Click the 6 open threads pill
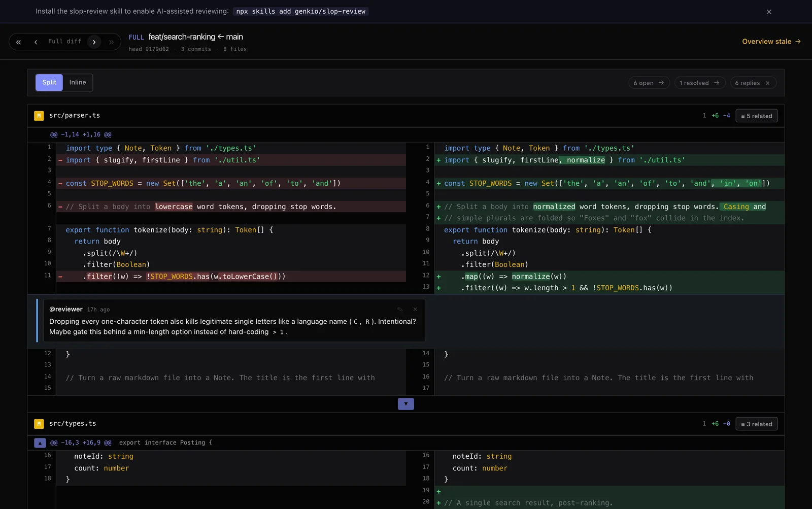The width and height of the screenshot is (812, 509). click(649, 83)
